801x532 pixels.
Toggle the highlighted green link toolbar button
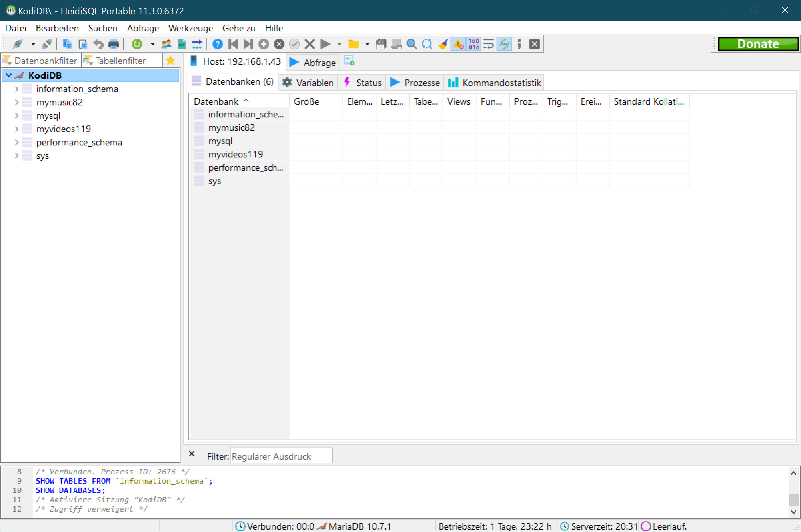pos(504,44)
